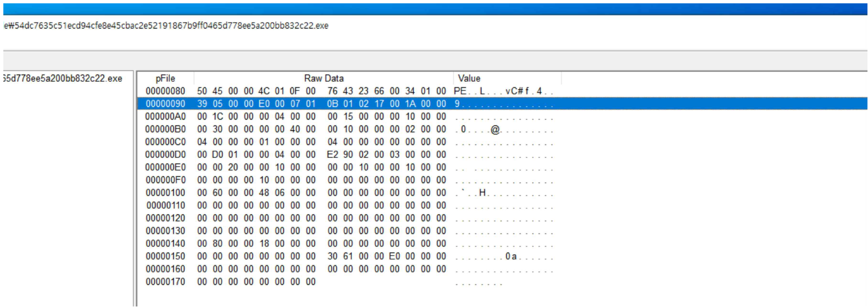Pick the row at offset 000000B0

pyautogui.click(x=165, y=130)
